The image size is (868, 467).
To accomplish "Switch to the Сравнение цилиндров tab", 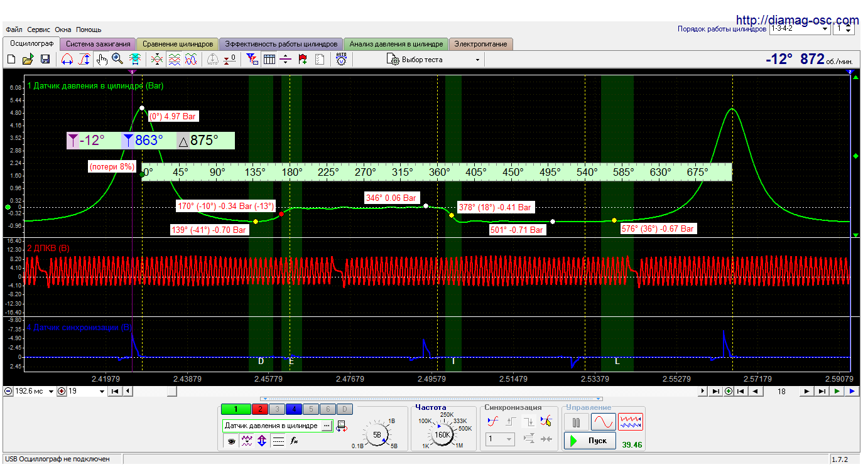I will [177, 44].
